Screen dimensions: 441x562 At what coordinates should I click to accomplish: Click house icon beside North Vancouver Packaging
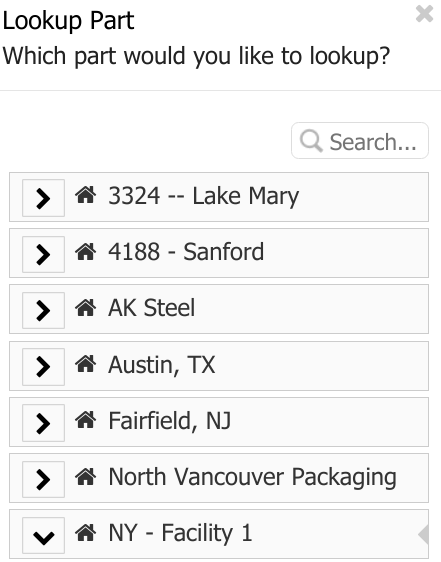click(85, 476)
